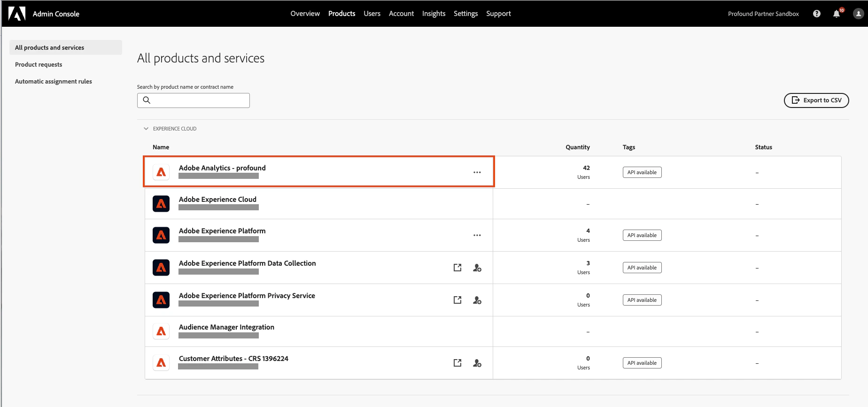Image resolution: width=868 pixels, height=407 pixels.
Task: Click the Adobe Analytics - profound product icon
Action: (161, 172)
